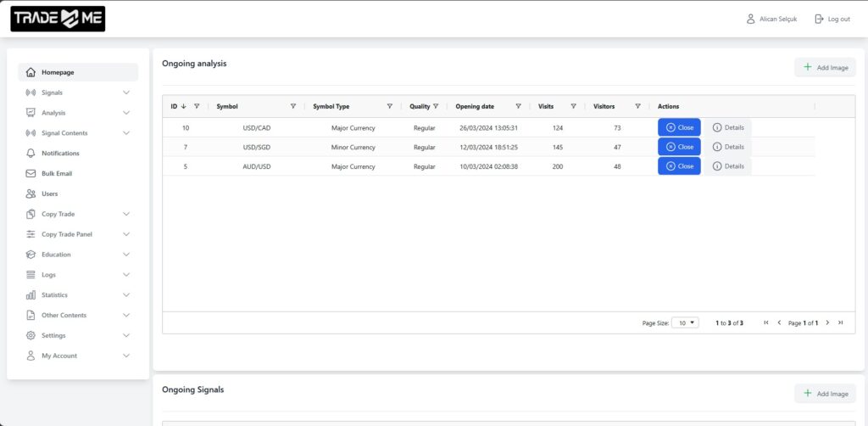
Task: Click the filter icon on Opening date column
Action: [x=518, y=107]
